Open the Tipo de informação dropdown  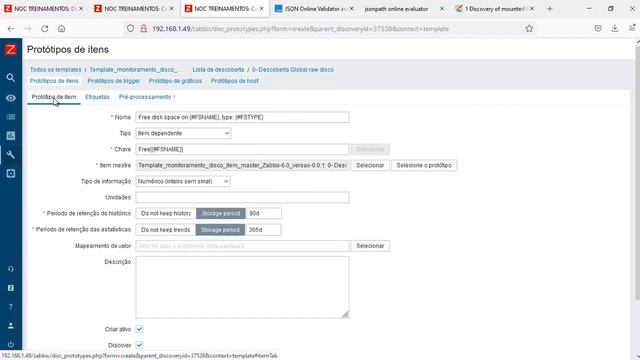(x=183, y=181)
